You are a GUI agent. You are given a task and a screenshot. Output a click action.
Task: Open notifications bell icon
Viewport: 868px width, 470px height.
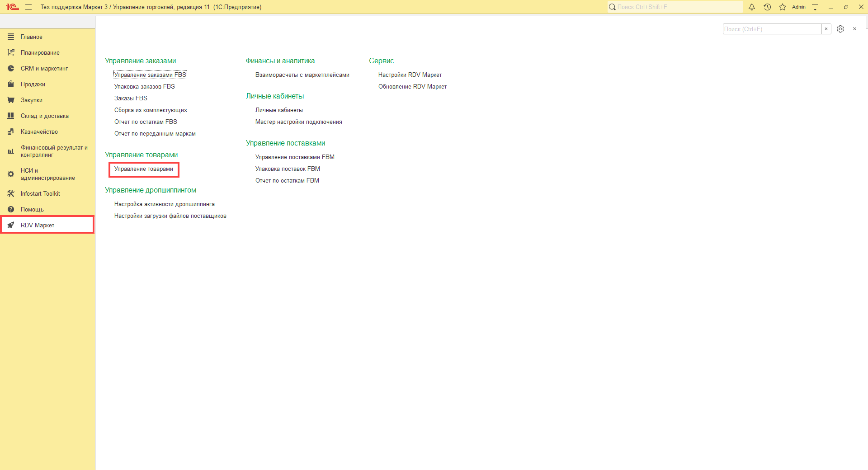752,7
